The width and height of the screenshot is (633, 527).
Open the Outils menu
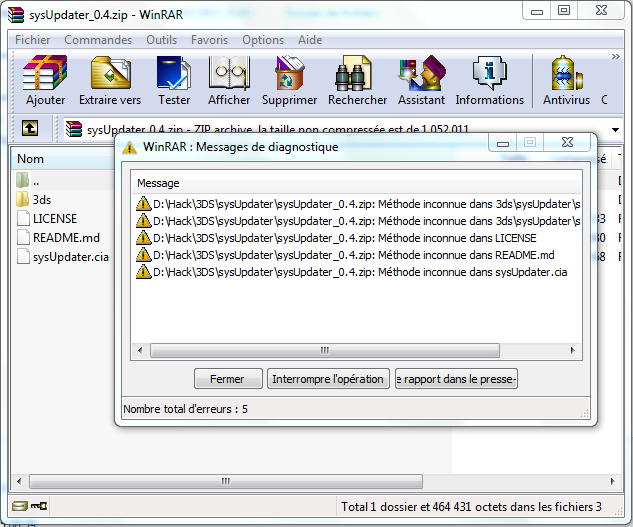(161, 40)
